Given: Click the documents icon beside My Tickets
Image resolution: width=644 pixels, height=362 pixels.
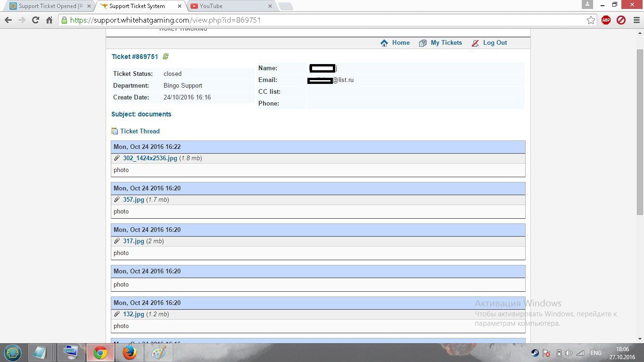Looking at the screenshot, I should (x=423, y=43).
